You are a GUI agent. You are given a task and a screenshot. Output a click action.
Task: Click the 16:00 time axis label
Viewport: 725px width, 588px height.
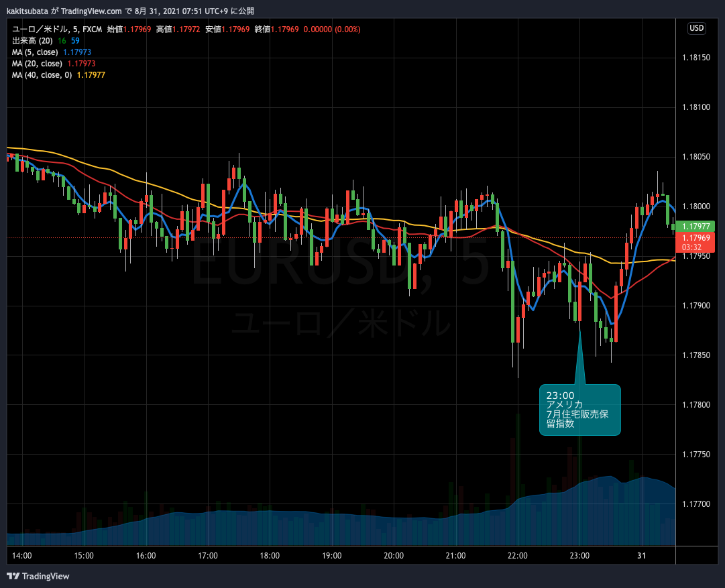146,556
